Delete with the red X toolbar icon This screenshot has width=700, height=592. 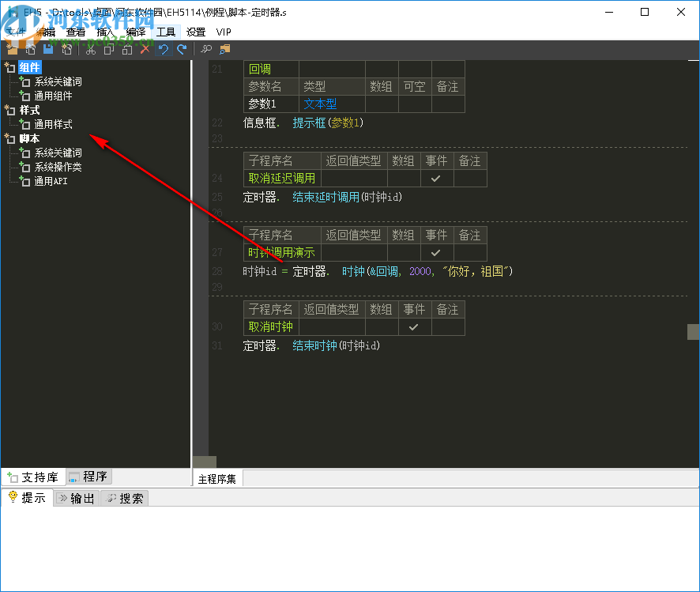coord(145,49)
